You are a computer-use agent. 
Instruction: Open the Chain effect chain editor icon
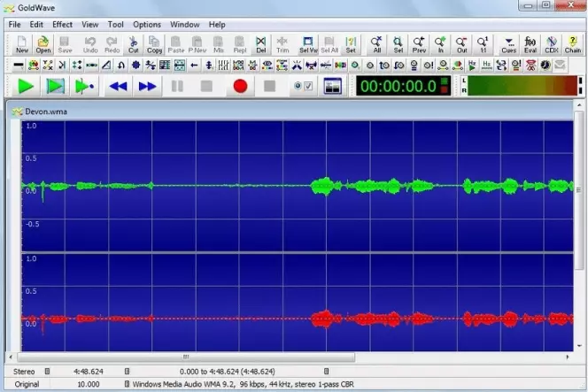573,44
